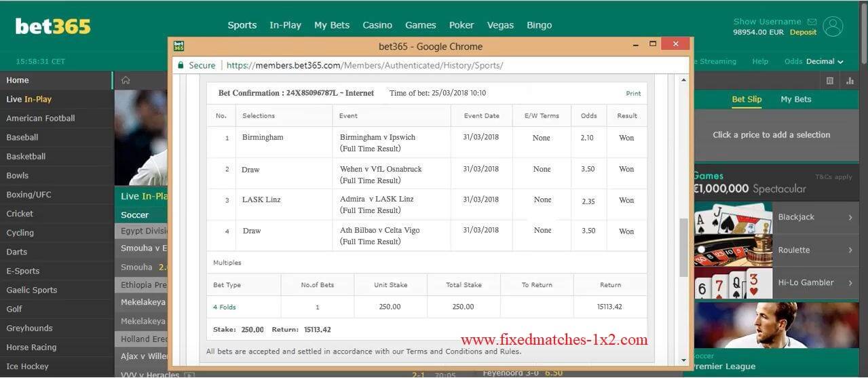
Task: Open the In-Play tab in the top navigation
Action: (x=285, y=25)
